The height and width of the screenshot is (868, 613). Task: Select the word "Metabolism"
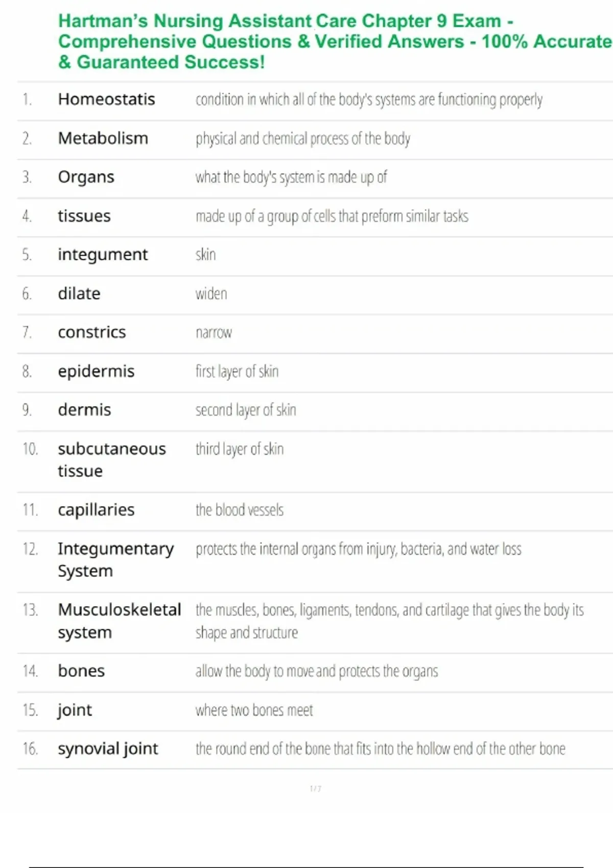(103, 138)
